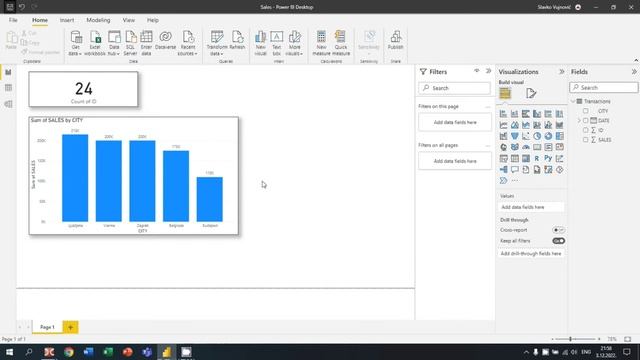This screenshot has width=640, height=360.
Task: Select the Q&A visual
Action: pyautogui.click(x=515, y=169)
